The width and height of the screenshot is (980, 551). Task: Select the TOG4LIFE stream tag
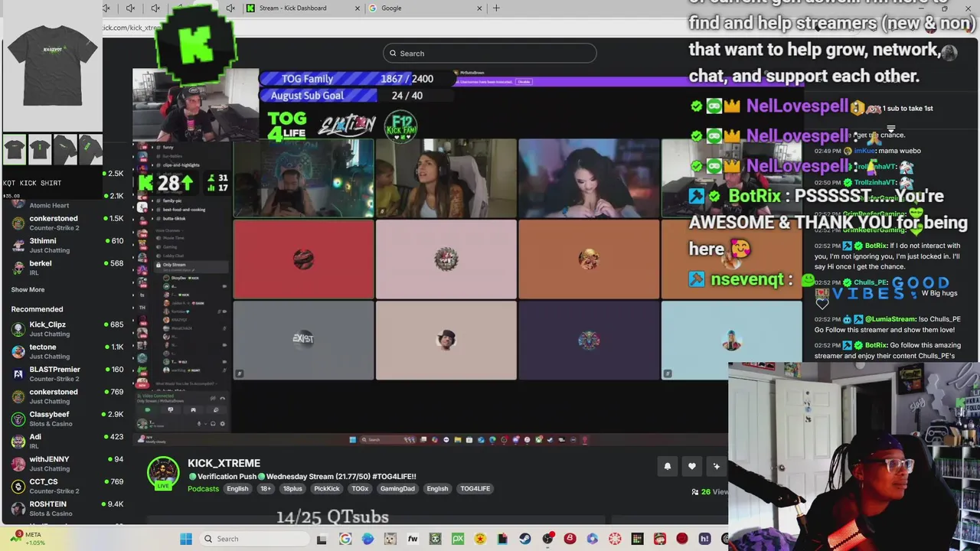(475, 488)
